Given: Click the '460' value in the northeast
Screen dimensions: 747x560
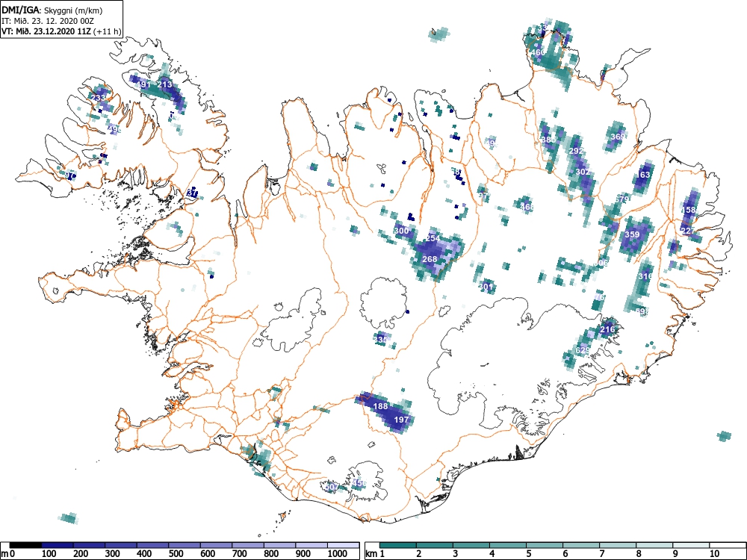Looking at the screenshot, I should point(537,52).
